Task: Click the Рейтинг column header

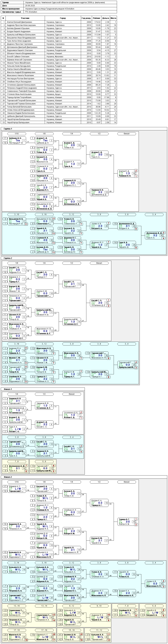Action: click(96, 18)
